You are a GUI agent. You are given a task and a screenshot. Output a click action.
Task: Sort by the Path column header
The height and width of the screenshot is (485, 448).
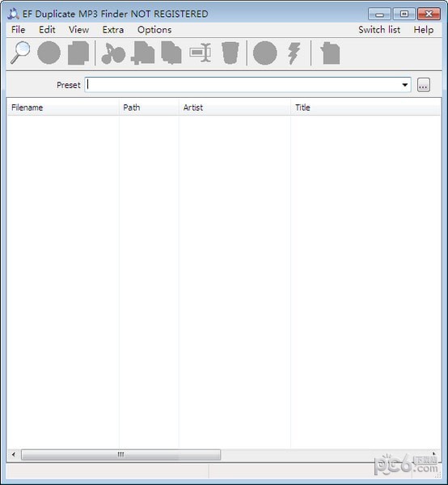(x=149, y=108)
